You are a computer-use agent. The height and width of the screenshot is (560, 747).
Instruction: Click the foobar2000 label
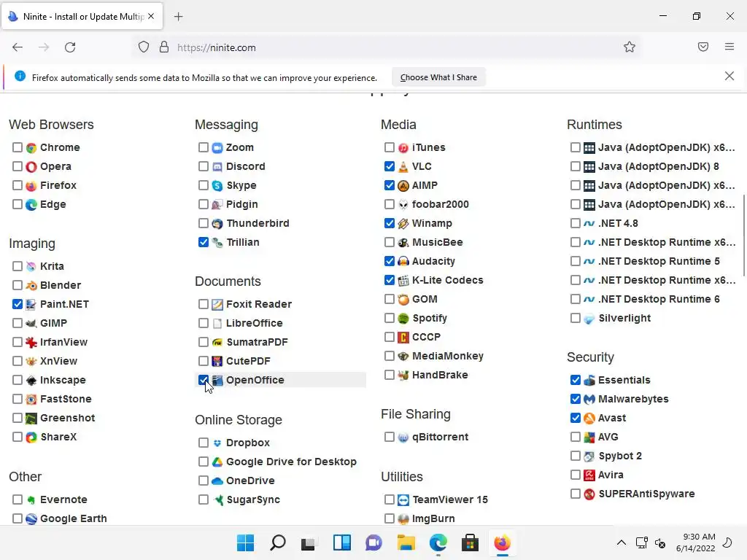[x=440, y=204]
